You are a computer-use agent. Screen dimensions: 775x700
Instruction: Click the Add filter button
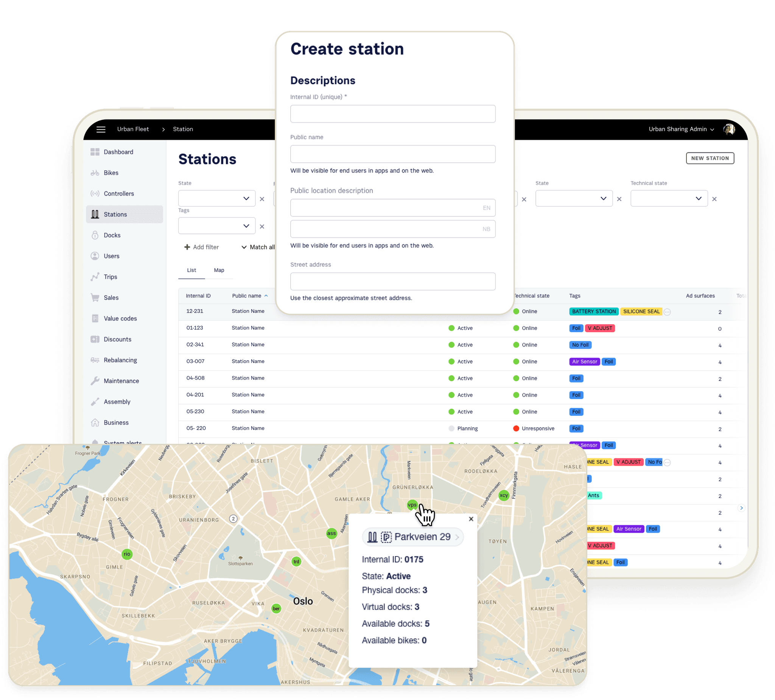[201, 247]
